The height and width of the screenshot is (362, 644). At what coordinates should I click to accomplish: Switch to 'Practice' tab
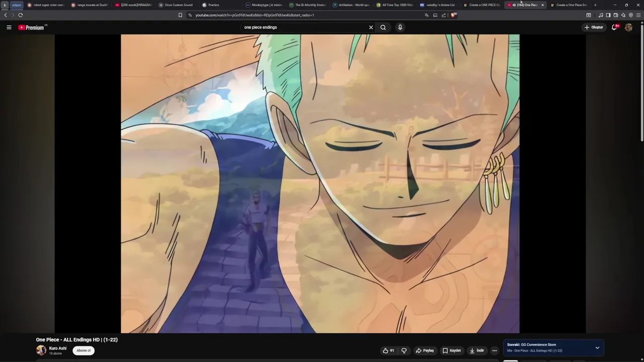coord(221,5)
